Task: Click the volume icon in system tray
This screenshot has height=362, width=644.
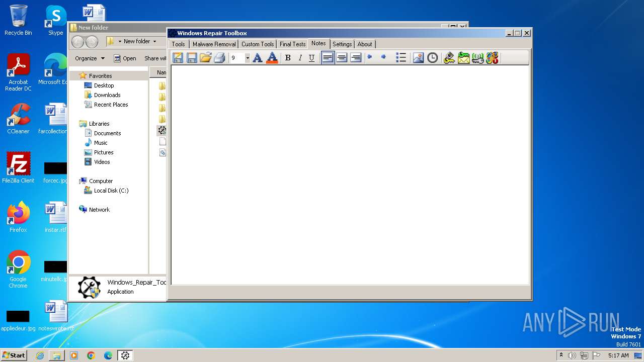Action: [x=572, y=355]
